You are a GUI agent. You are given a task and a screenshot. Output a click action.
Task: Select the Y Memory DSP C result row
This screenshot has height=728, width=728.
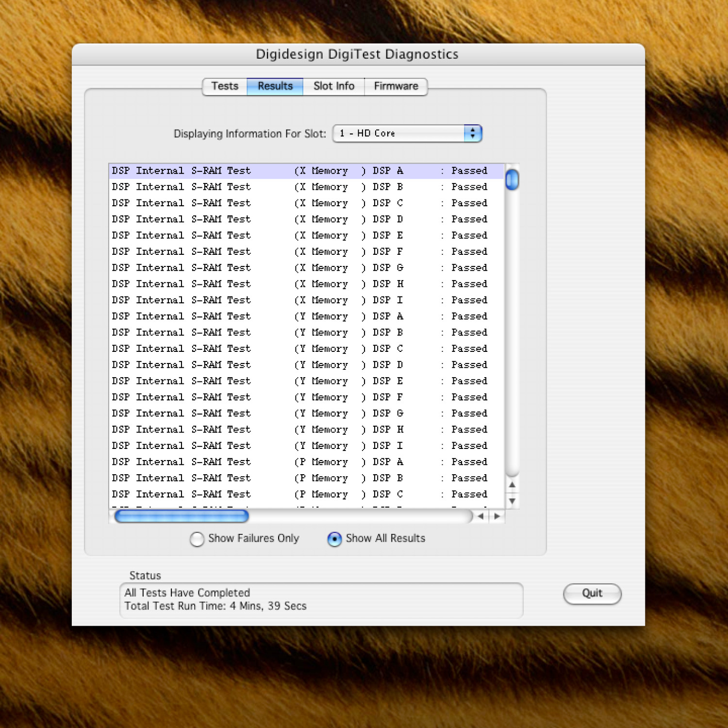[x=307, y=348]
